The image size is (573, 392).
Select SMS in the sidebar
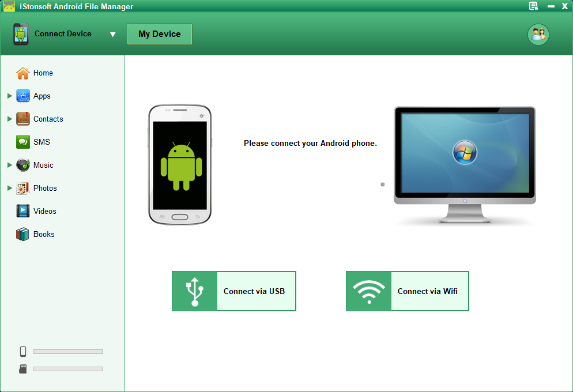coord(42,142)
